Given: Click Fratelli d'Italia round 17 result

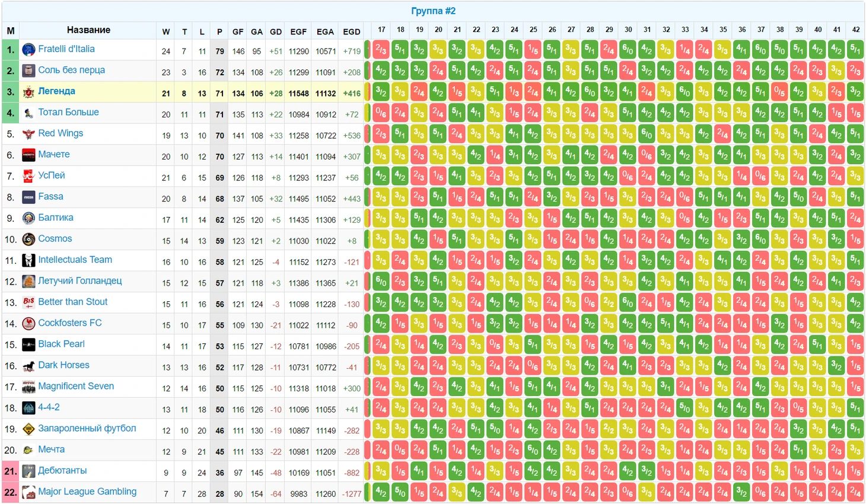Looking at the screenshot, I should point(381,50).
